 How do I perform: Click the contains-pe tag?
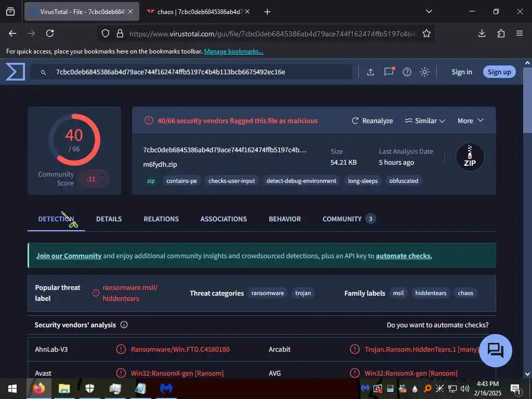point(181,181)
